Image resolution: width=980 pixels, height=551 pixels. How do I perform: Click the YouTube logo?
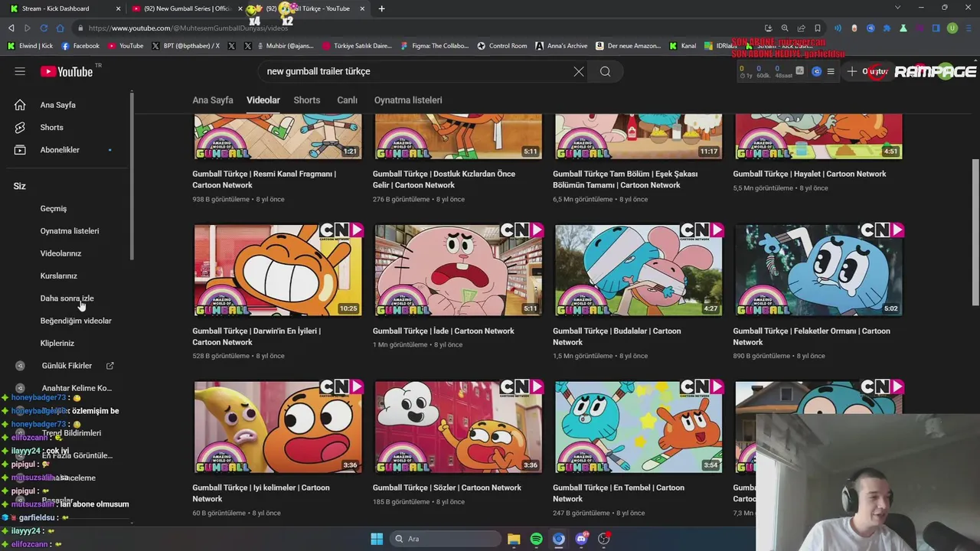click(67, 71)
